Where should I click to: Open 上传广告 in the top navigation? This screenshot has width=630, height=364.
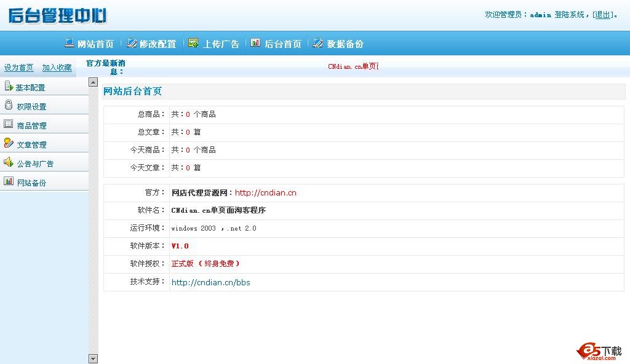tap(221, 44)
